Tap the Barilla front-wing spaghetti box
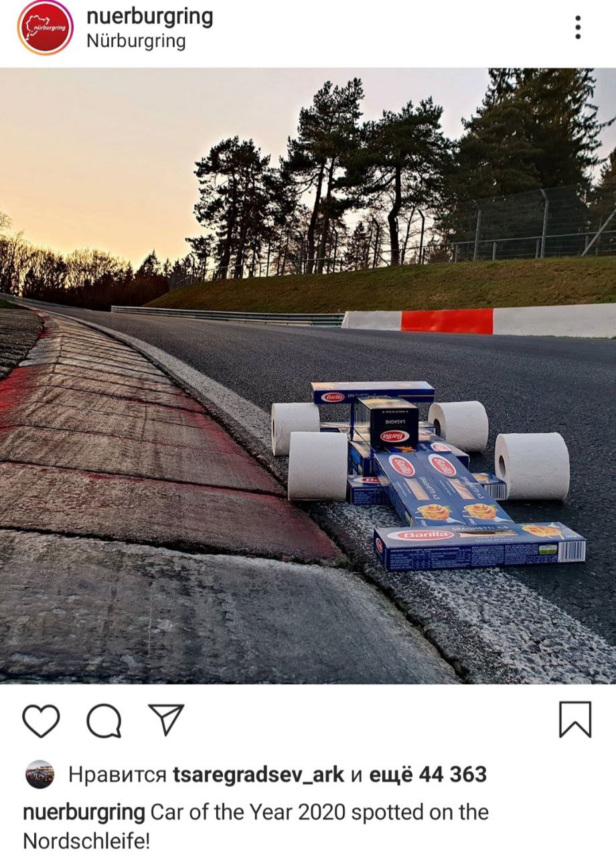 click(x=479, y=544)
